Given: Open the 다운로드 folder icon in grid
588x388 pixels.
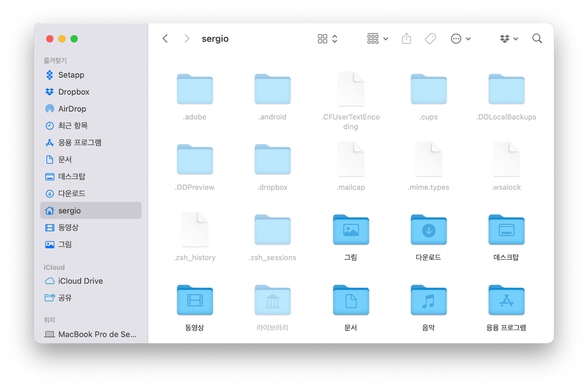Looking at the screenshot, I should (428, 230).
